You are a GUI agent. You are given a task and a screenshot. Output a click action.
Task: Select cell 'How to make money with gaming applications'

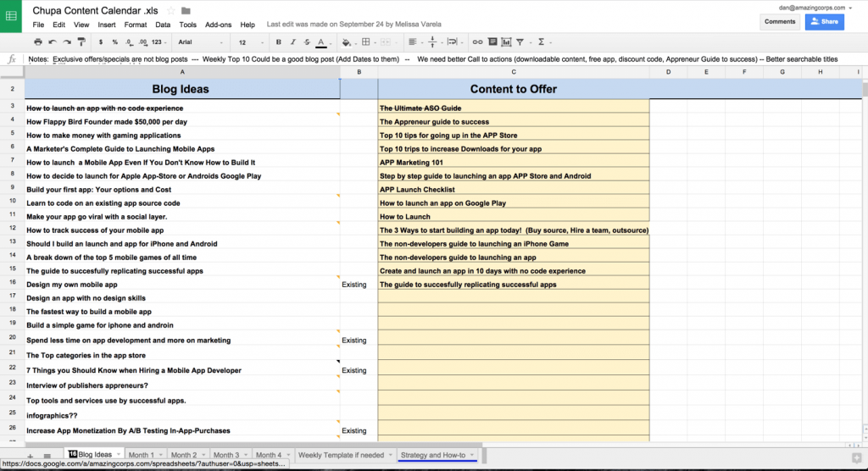(182, 136)
